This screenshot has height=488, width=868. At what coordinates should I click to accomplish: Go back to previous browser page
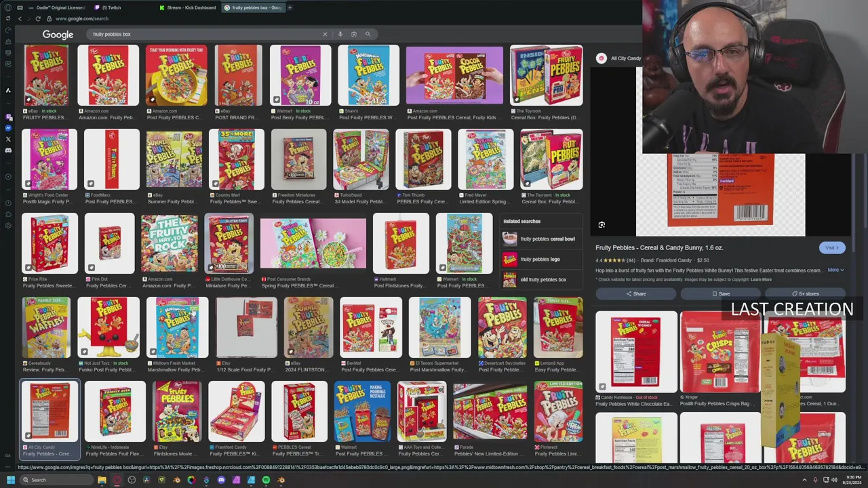coord(20,19)
